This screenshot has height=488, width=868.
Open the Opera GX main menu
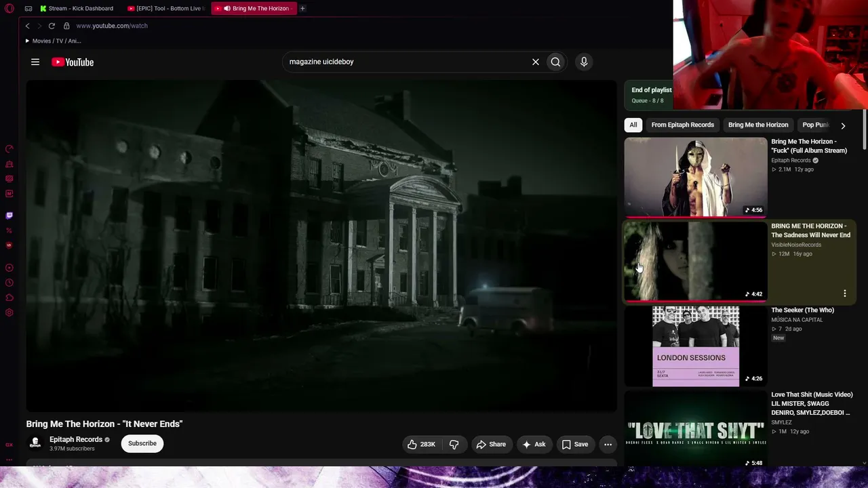click(9, 8)
